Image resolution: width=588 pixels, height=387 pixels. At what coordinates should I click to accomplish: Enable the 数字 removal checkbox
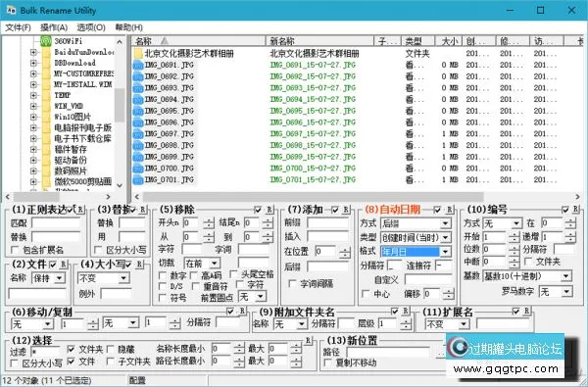(x=163, y=275)
